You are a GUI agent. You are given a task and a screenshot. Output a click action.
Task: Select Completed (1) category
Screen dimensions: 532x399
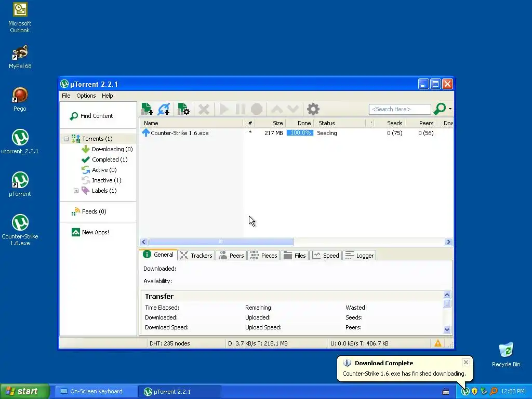point(104,159)
